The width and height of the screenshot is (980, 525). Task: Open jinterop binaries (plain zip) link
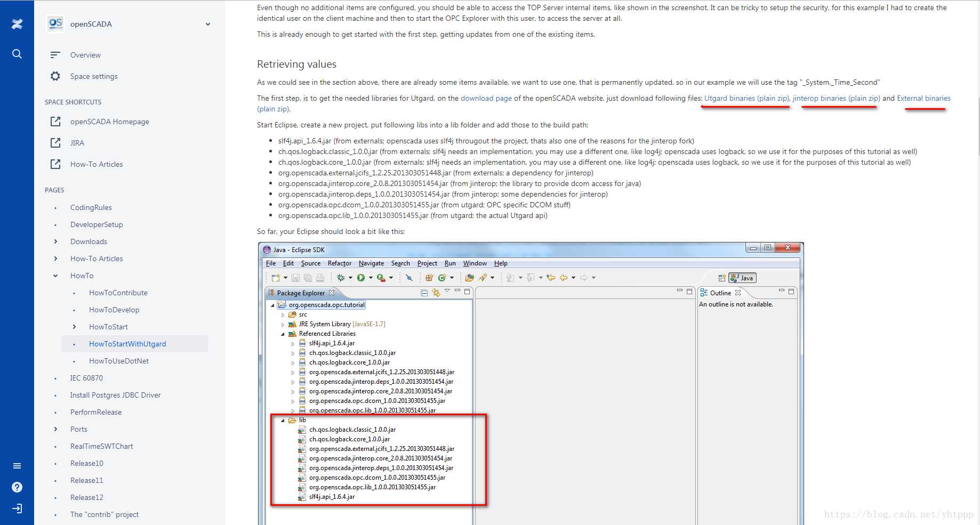[x=837, y=98]
